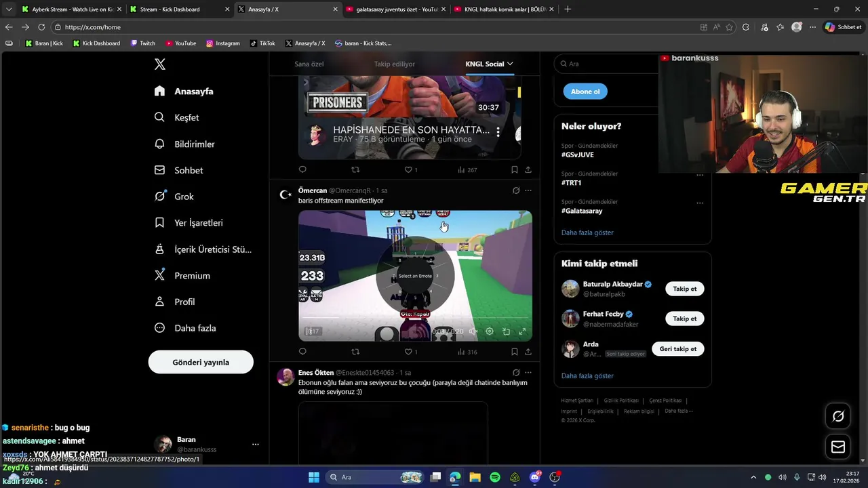The image size is (868, 488).
Task: Open the #GSvJUVE trending topic
Action: click(578, 155)
